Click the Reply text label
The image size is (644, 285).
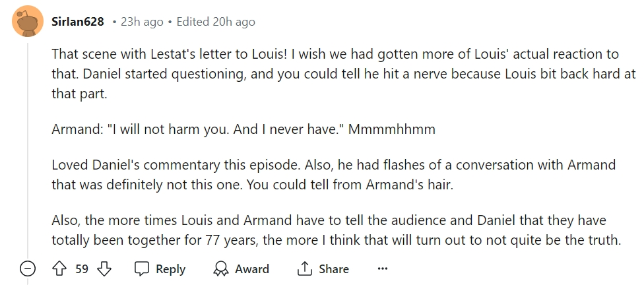[170, 269]
